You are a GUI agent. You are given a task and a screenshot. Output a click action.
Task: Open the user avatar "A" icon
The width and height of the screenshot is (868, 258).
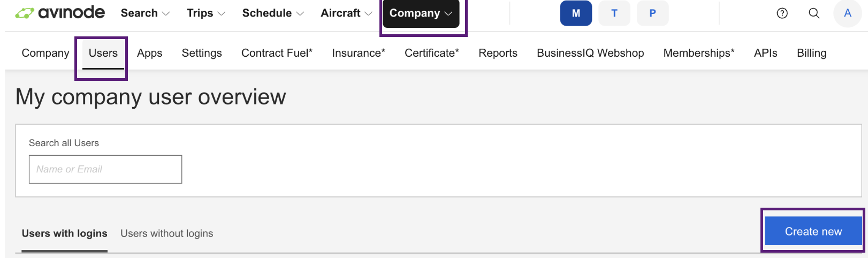[x=848, y=13]
